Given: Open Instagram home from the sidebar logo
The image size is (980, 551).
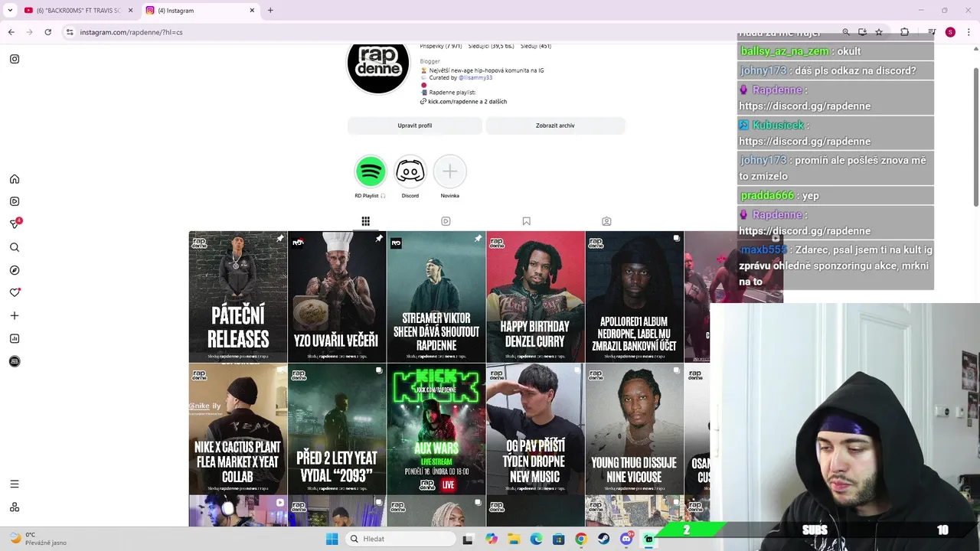Looking at the screenshot, I should pos(15,59).
